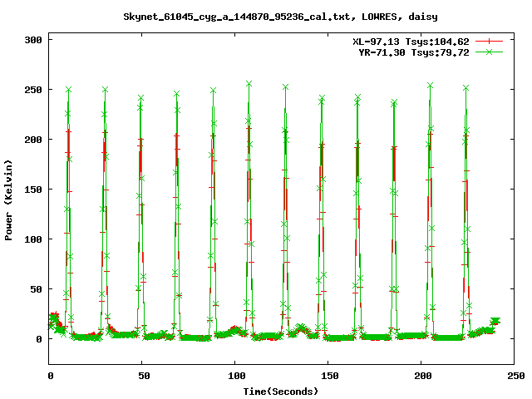Click the green line sample in legend
Viewport: 532px width, 399px height.
(x=490, y=52)
